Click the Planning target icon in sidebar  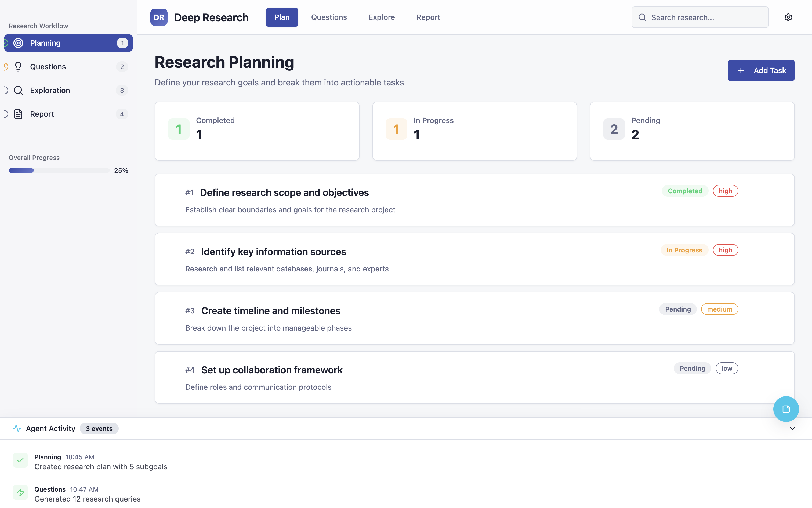(19, 43)
